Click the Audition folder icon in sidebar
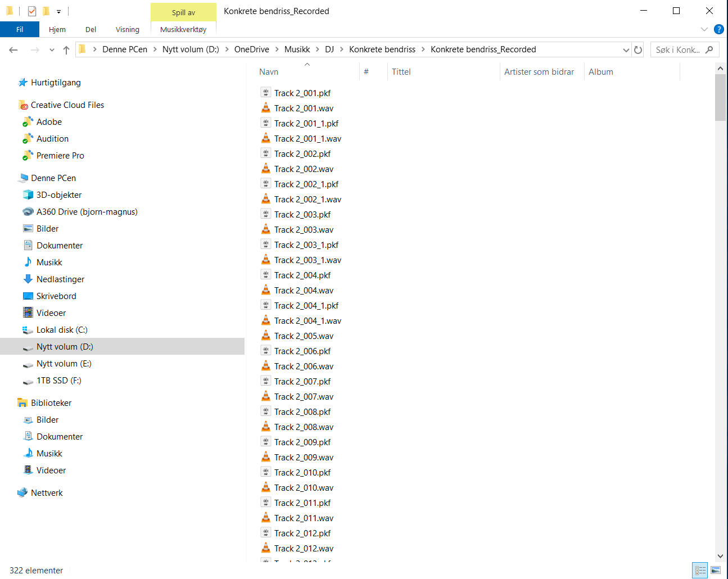 (x=28, y=139)
